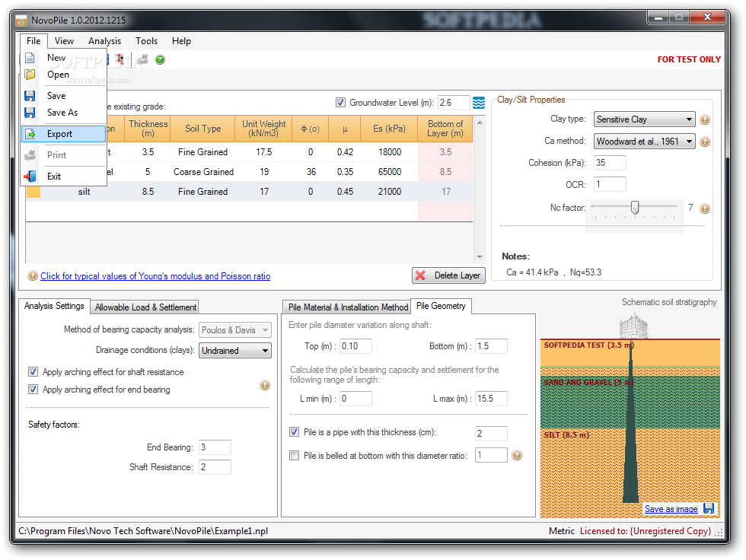The width and height of the screenshot is (746, 560).
Task: Select the Coarse Grained soil type cell
Action: coord(203,172)
